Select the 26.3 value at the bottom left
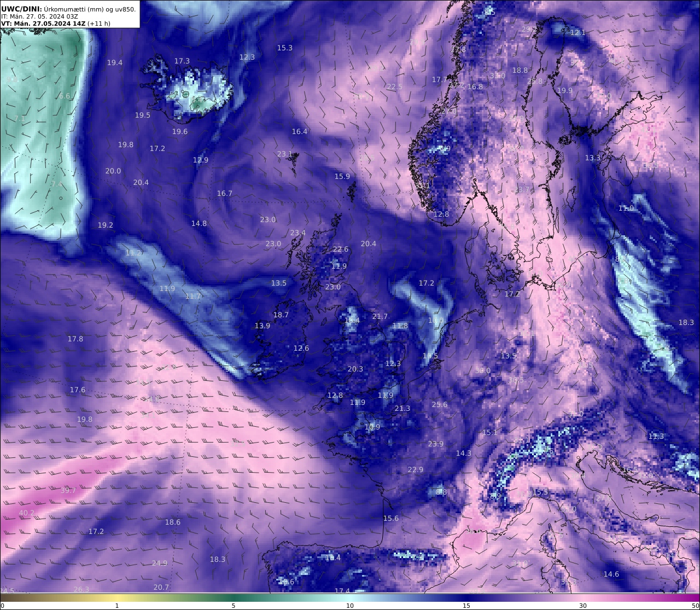The height and width of the screenshot is (610, 700). click(x=81, y=590)
